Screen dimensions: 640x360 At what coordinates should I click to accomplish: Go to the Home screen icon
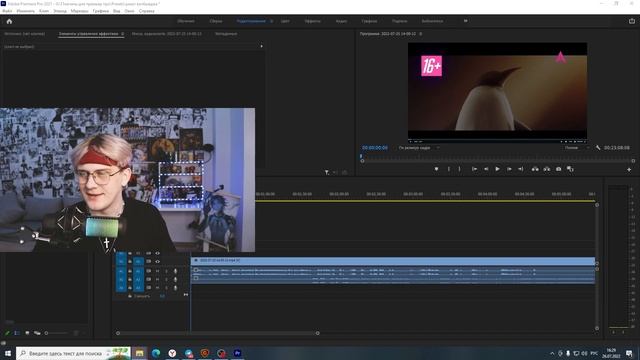point(9,21)
